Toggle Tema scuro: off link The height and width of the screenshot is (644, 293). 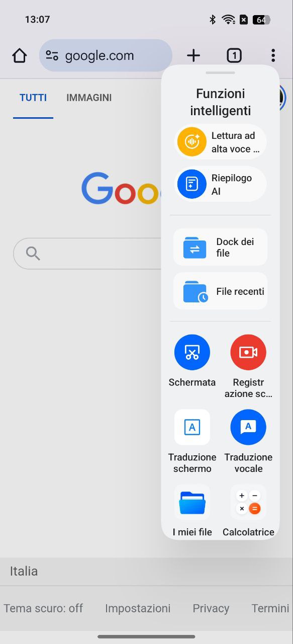tap(43, 608)
